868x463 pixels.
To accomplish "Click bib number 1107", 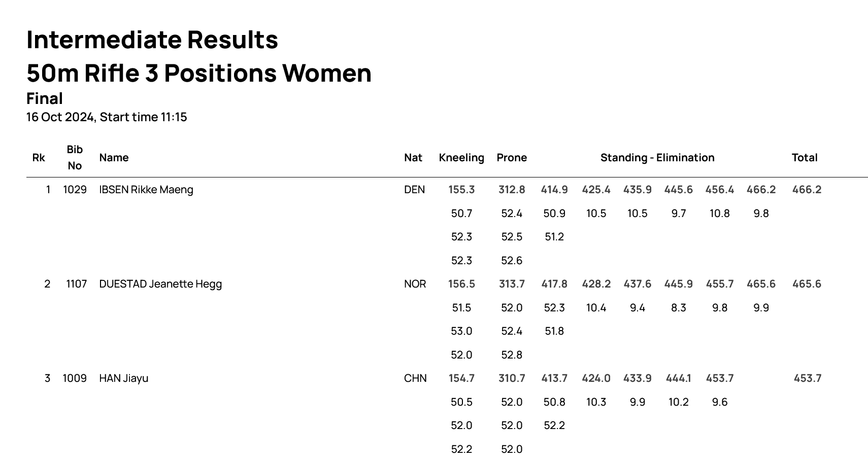I will 76,284.
